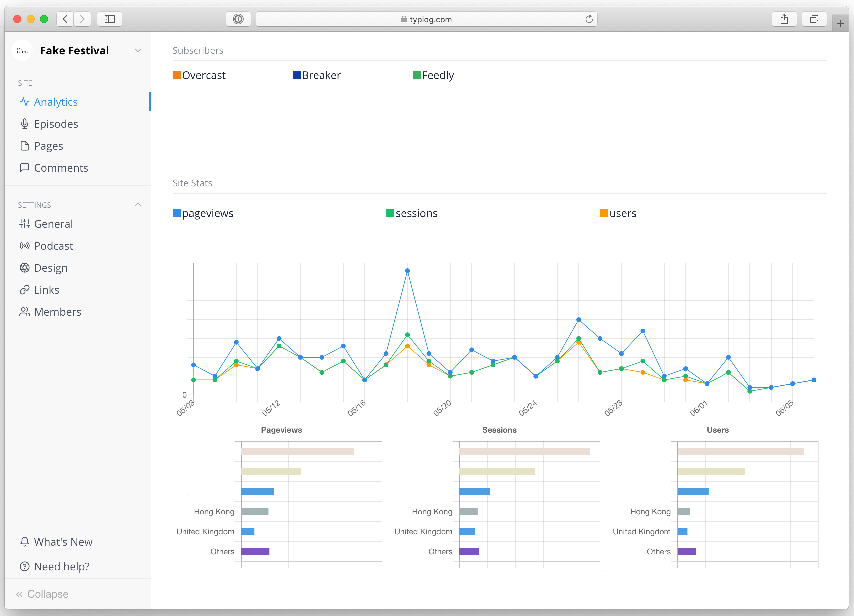The width and height of the screenshot is (854, 616).
Task: Expand the Fake Festival site dropdown
Action: point(138,50)
